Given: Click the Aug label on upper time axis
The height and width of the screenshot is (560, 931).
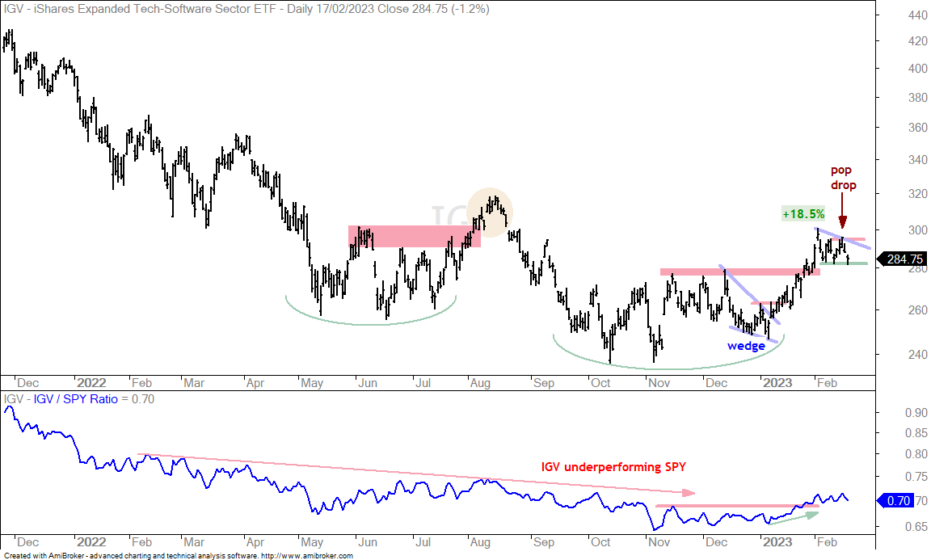Looking at the screenshot, I should tap(480, 382).
